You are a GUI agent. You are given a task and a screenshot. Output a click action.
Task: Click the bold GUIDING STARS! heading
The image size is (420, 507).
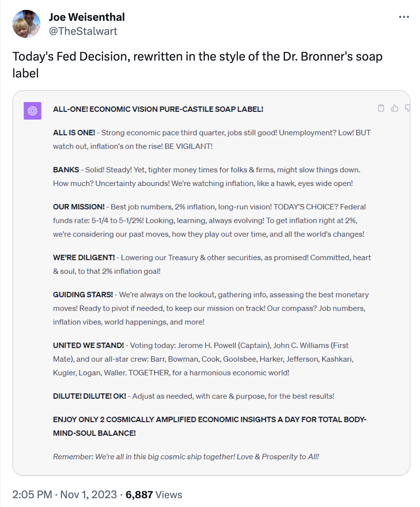tap(83, 294)
